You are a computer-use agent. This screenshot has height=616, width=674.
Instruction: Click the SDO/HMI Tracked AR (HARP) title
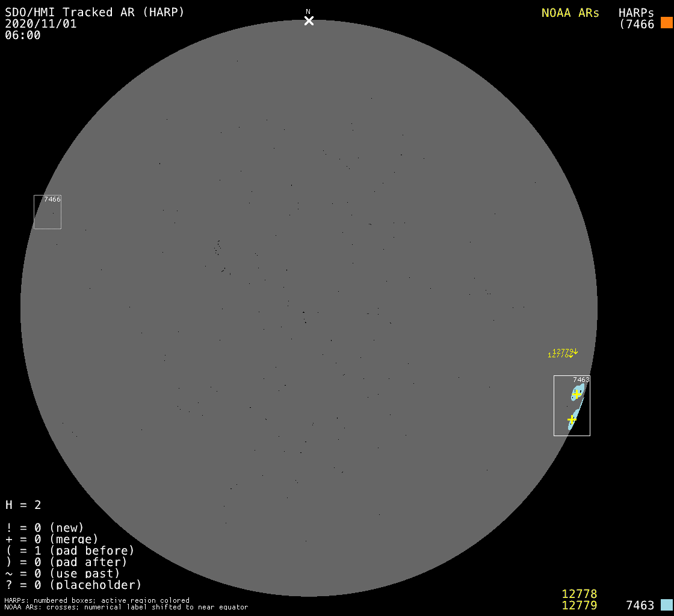tap(94, 12)
